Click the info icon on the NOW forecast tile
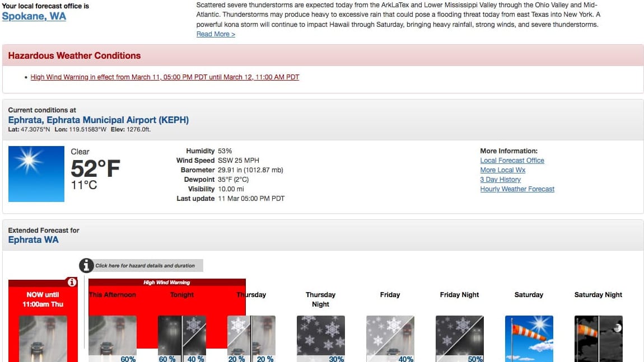 72,283
